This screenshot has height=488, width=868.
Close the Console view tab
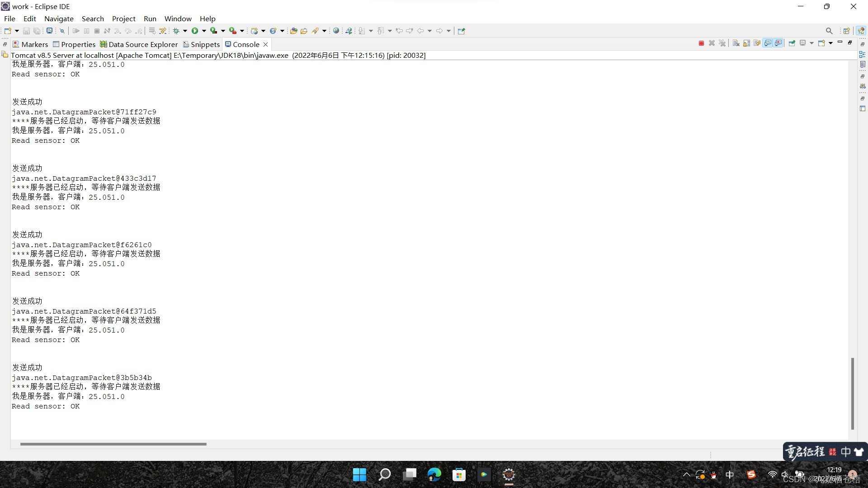(266, 44)
